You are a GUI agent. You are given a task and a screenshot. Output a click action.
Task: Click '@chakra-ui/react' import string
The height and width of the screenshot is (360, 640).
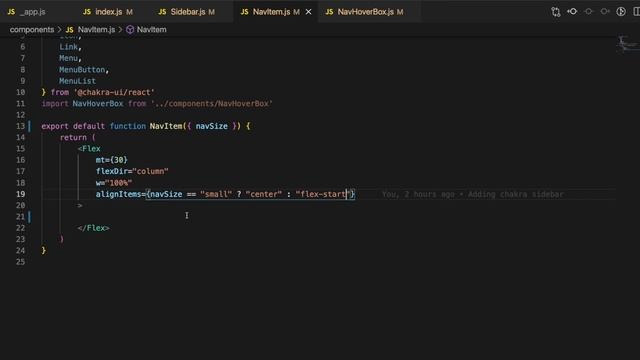point(114,92)
